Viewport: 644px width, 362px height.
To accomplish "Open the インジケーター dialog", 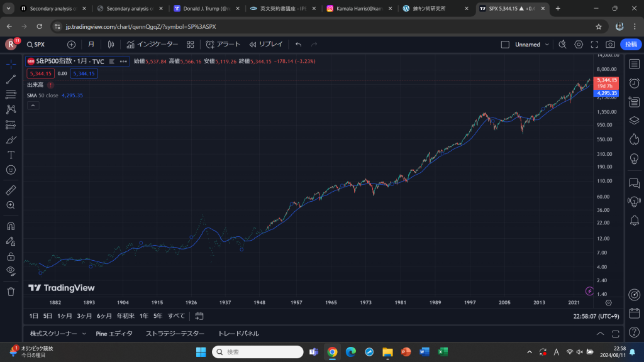I will 151,45.
